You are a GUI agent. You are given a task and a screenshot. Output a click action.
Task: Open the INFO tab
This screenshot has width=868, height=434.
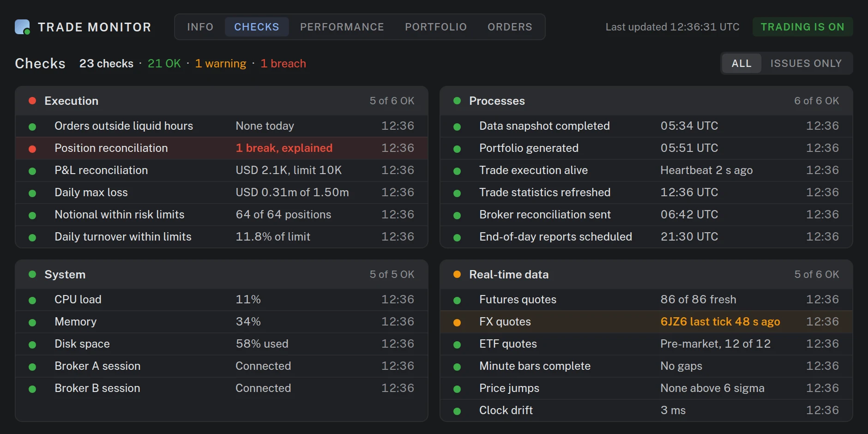click(x=200, y=27)
